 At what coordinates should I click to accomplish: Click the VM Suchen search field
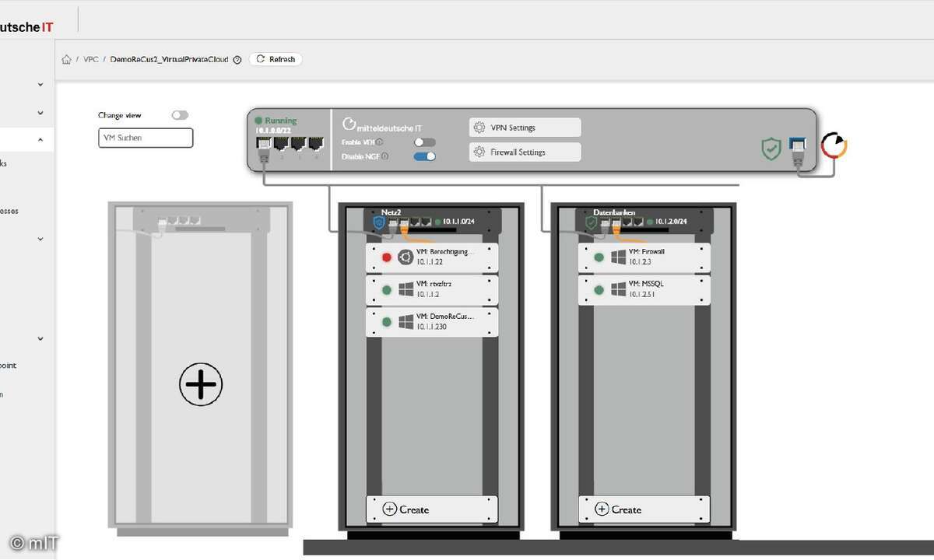pyautogui.click(x=146, y=138)
